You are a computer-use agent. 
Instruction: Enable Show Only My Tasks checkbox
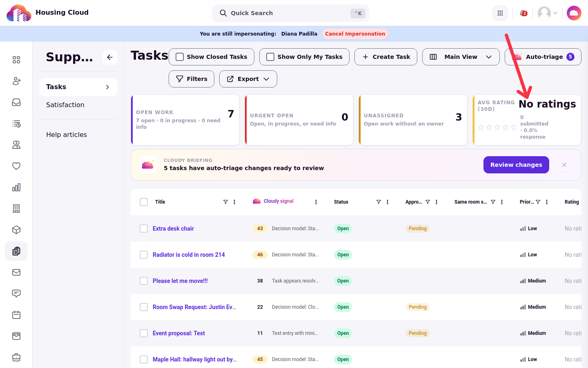pos(270,57)
